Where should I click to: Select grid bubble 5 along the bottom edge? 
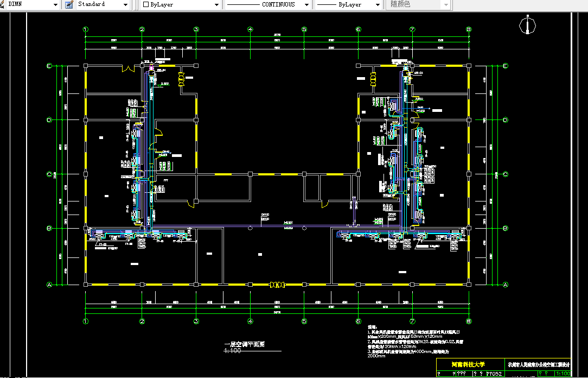(304, 322)
